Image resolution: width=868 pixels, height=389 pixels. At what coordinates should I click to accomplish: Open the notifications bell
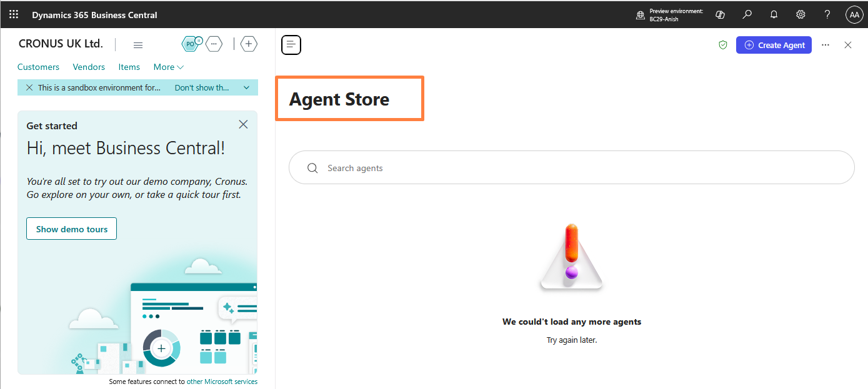tap(774, 14)
